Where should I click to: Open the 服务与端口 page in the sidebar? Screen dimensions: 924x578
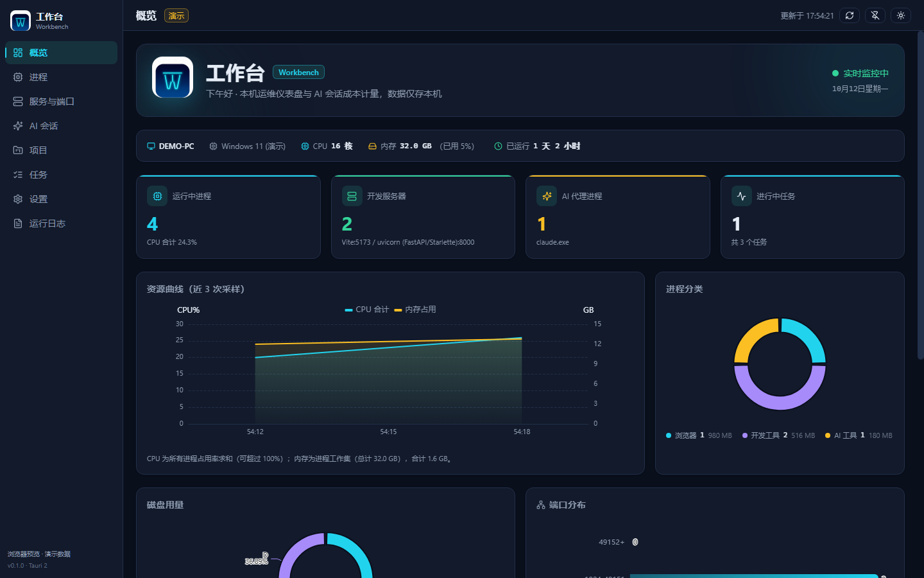coord(61,101)
